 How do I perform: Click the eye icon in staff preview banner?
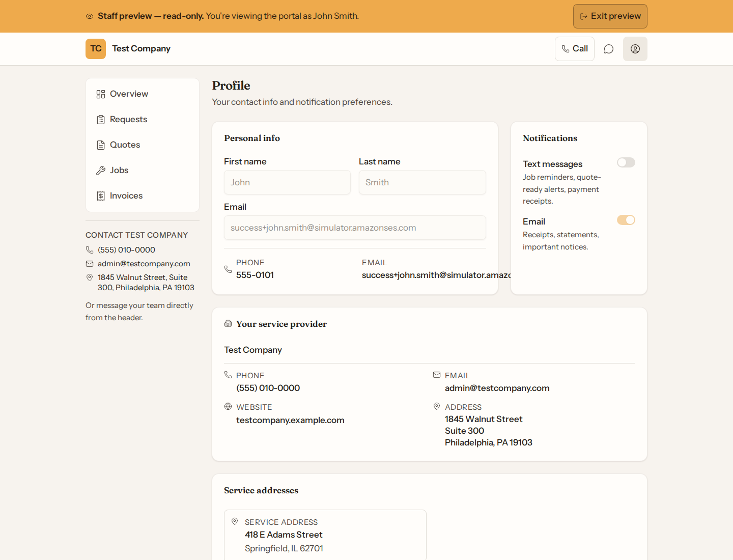(90, 16)
